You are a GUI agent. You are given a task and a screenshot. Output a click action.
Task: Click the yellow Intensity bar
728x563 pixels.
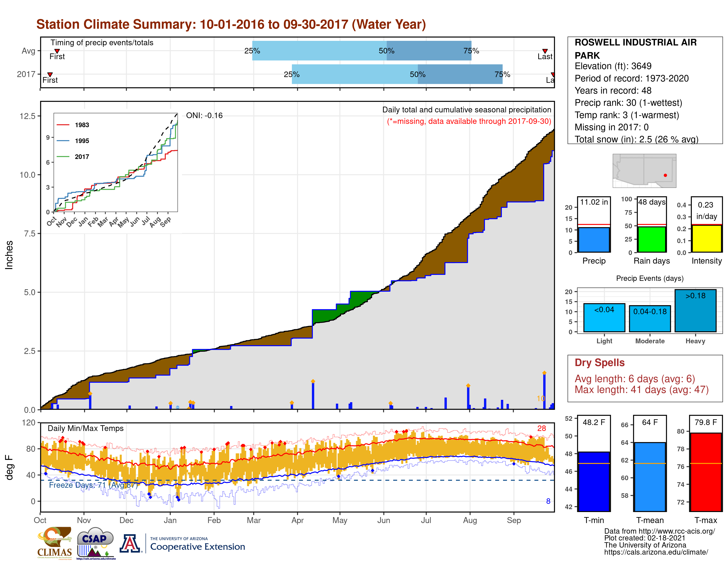(707, 239)
